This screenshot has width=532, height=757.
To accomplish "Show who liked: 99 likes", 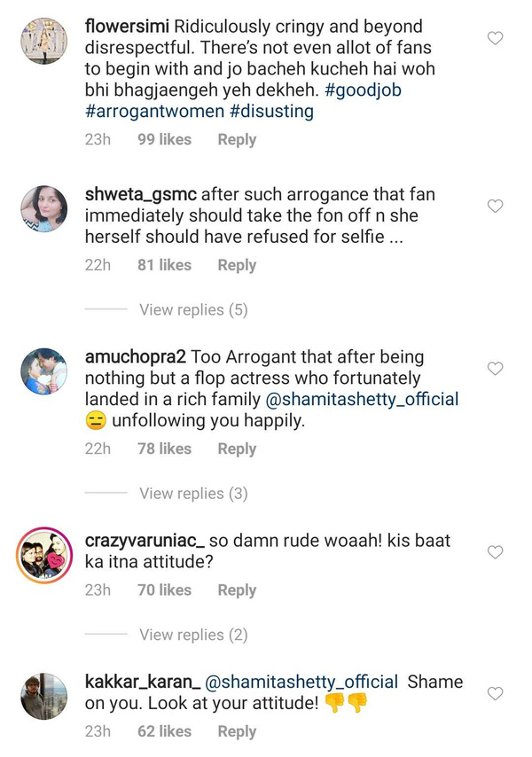I will coord(164,139).
